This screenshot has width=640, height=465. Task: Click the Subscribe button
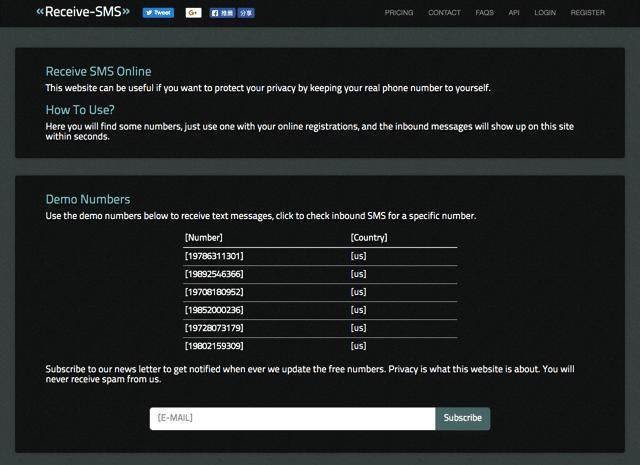pyautogui.click(x=463, y=418)
